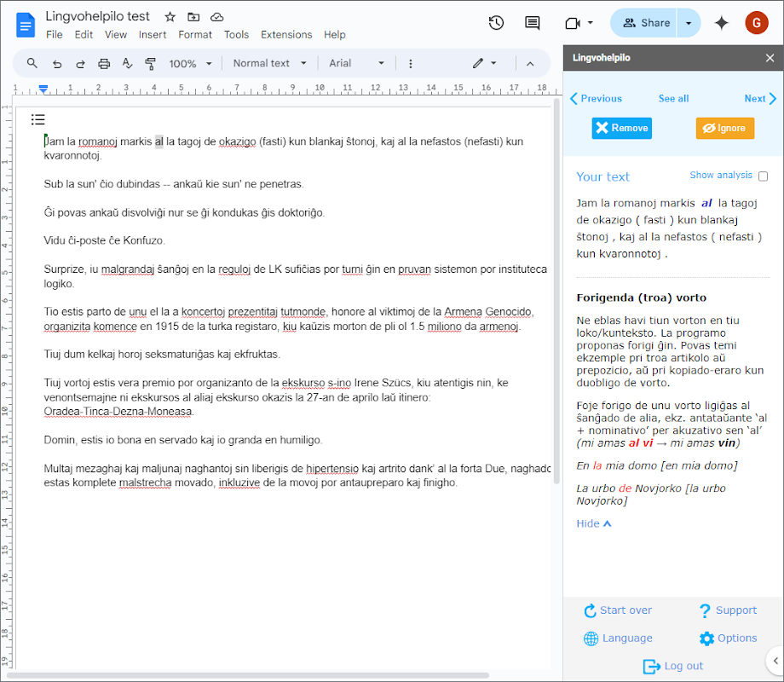The width and height of the screenshot is (784, 682).
Task: Open Share options dropdown arrow
Action: click(689, 23)
